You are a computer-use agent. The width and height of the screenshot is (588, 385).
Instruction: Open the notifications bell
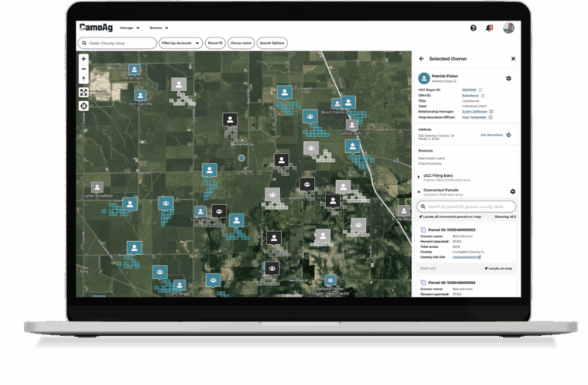tap(490, 28)
